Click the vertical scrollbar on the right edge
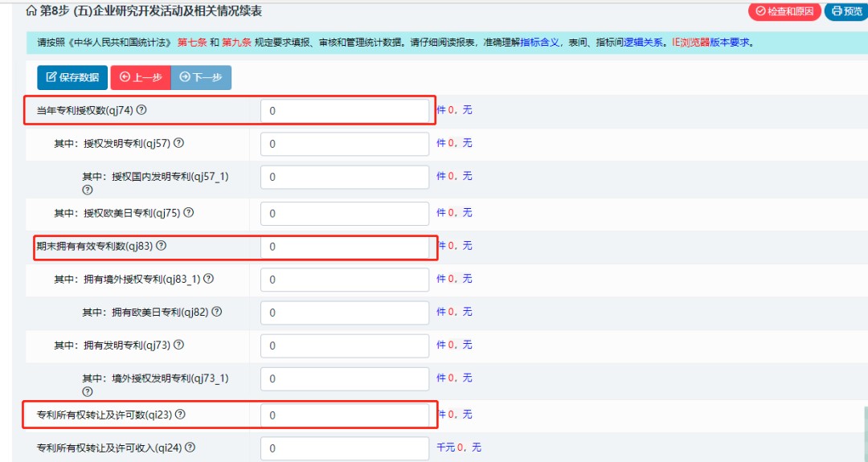Viewport: 868px width, 462px height. pyautogui.click(x=866, y=435)
